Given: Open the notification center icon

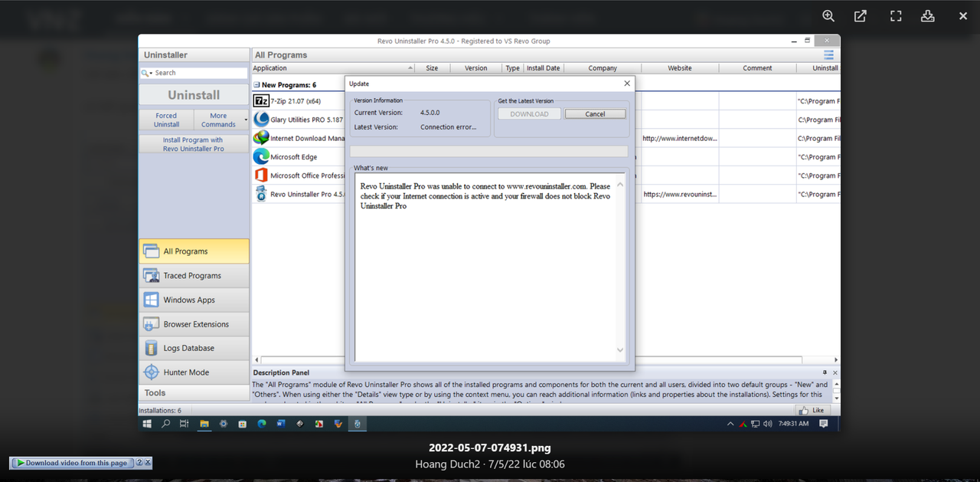Looking at the screenshot, I should [x=824, y=424].
